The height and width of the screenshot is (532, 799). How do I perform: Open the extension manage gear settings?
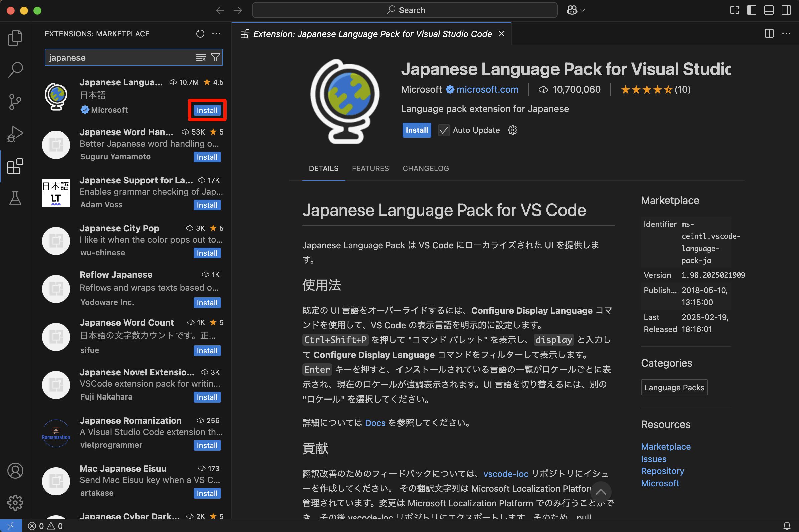coord(512,130)
